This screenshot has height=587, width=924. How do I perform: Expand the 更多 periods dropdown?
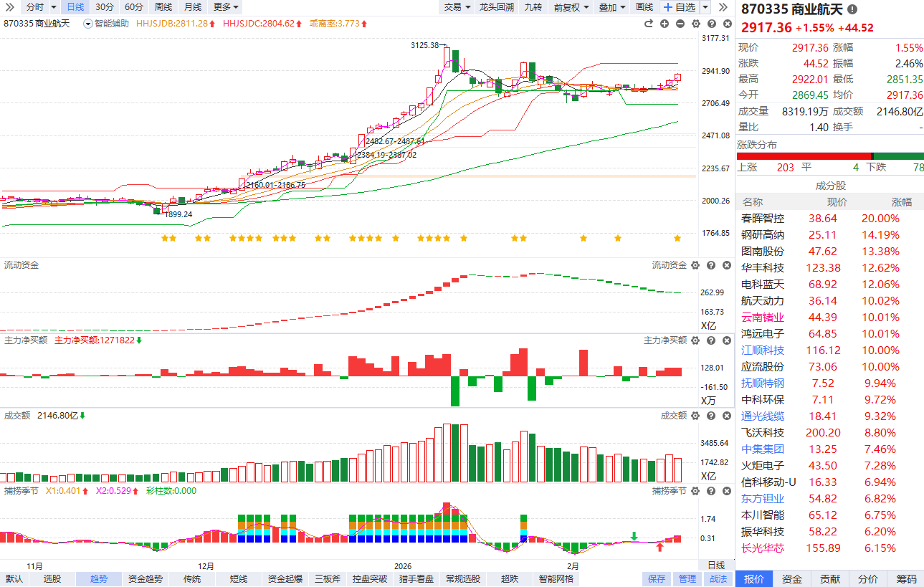coord(226,7)
